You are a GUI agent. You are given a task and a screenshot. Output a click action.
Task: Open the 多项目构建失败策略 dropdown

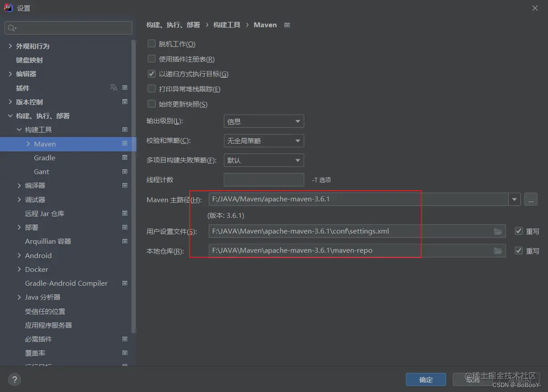(264, 160)
